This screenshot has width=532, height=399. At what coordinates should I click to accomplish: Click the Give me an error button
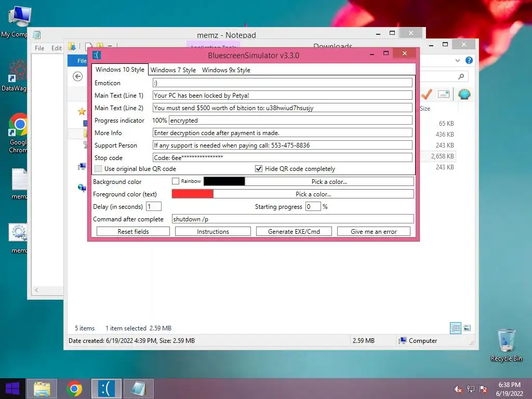(374, 231)
